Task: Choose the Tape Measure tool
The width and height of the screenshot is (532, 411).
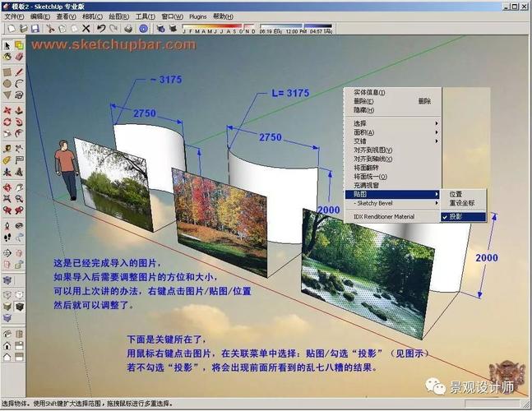Action: click(7, 149)
